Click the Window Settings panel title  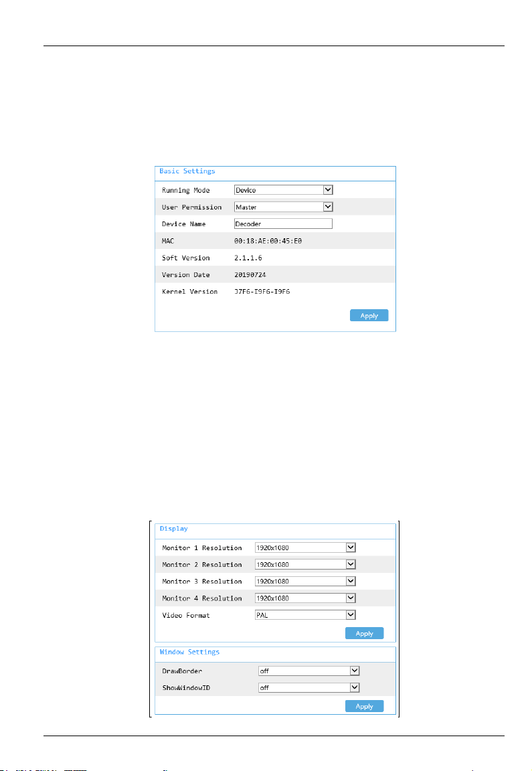190,652
